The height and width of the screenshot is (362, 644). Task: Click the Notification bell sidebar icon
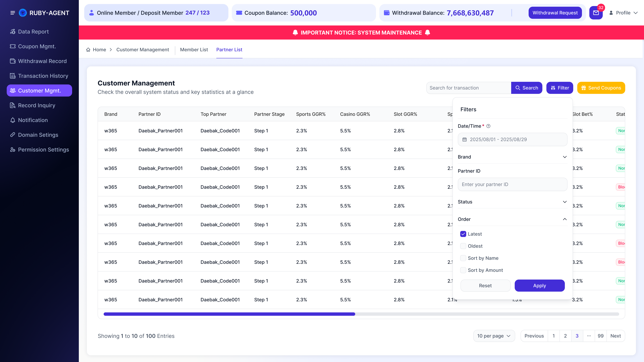13,120
